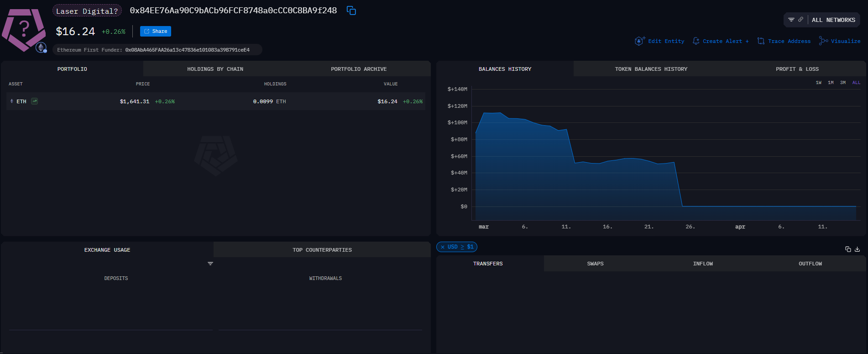This screenshot has width=868, height=354.
Task: Click the ETH price chart icon
Action: (x=35, y=101)
